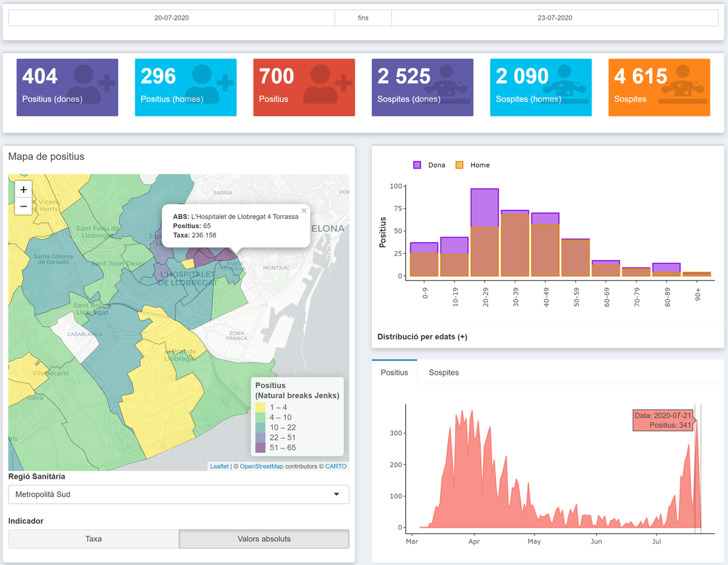Click the Apr label on time axis

474,541
